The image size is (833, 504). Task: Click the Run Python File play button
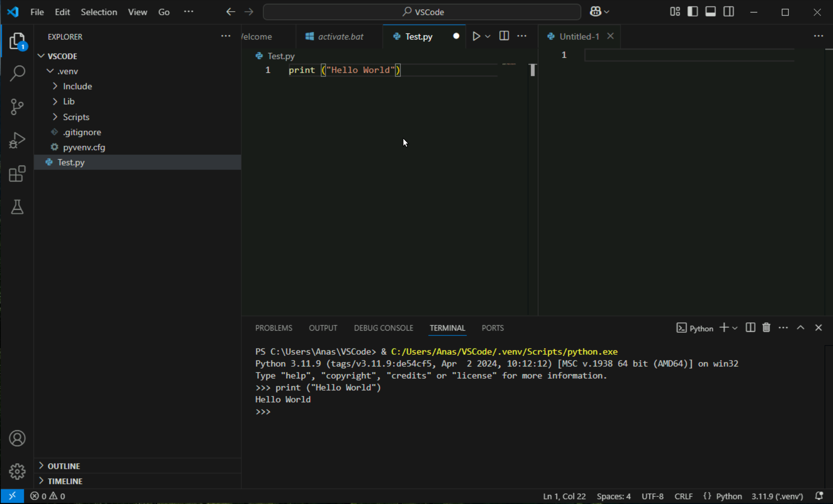[476, 36]
